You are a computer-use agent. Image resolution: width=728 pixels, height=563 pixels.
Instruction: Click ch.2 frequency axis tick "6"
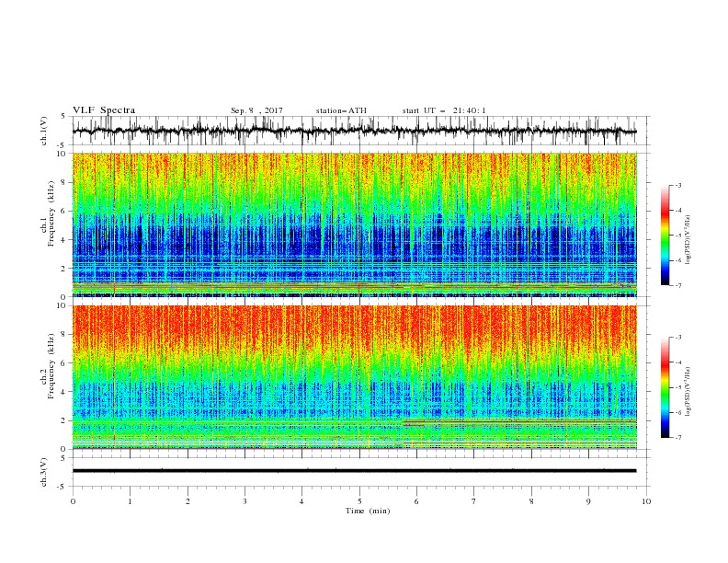click(x=63, y=362)
